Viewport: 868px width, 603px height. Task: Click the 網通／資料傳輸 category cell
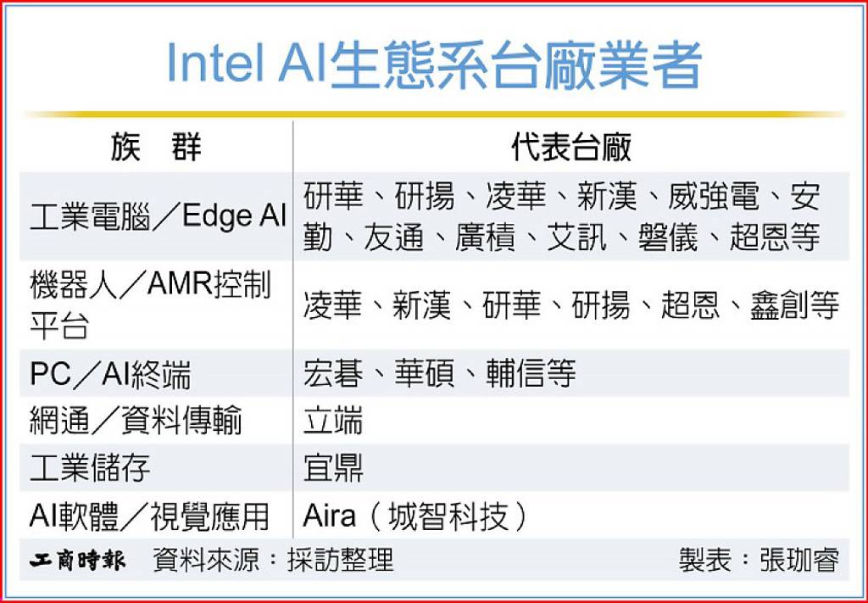click(136, 421)
